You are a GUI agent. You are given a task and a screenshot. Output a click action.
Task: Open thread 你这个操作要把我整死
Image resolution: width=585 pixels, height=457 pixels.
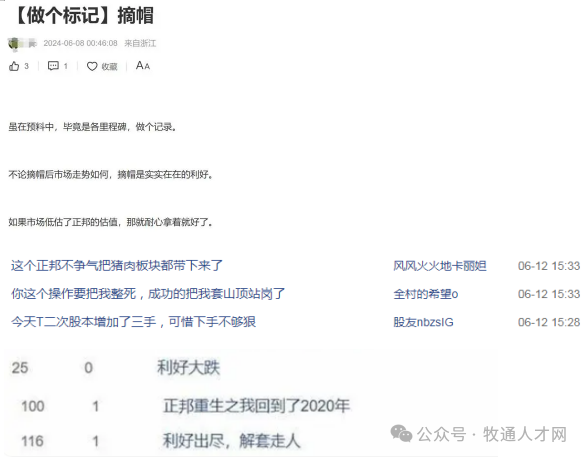pyautogui.click(x=148, y=294)
